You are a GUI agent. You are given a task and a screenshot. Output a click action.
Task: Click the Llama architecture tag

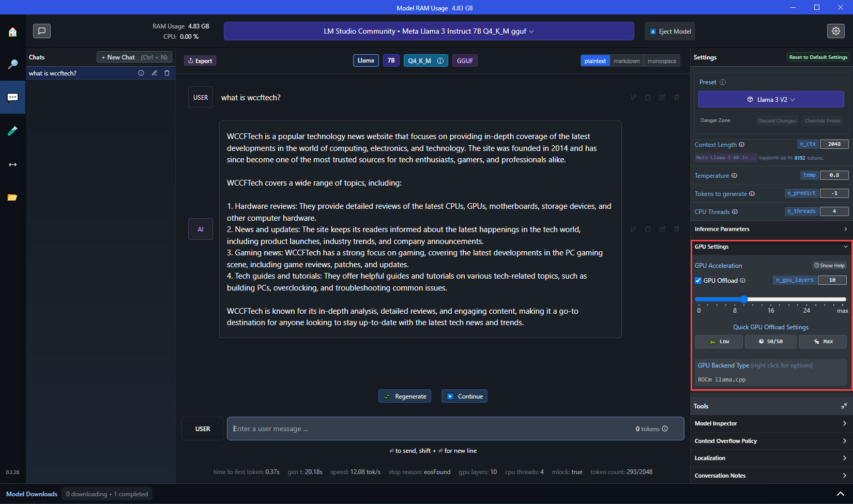(366, 60)
